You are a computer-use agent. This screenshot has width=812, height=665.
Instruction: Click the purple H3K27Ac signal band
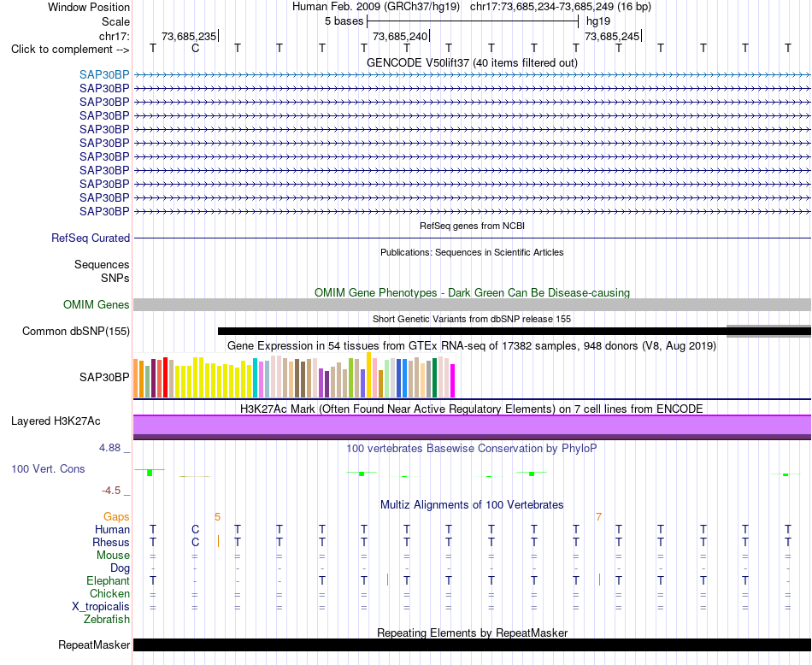(x=472, y=427)
